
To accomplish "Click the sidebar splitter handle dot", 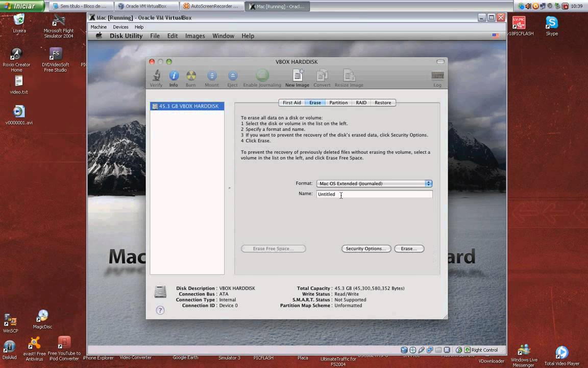I will pos(230,188).
